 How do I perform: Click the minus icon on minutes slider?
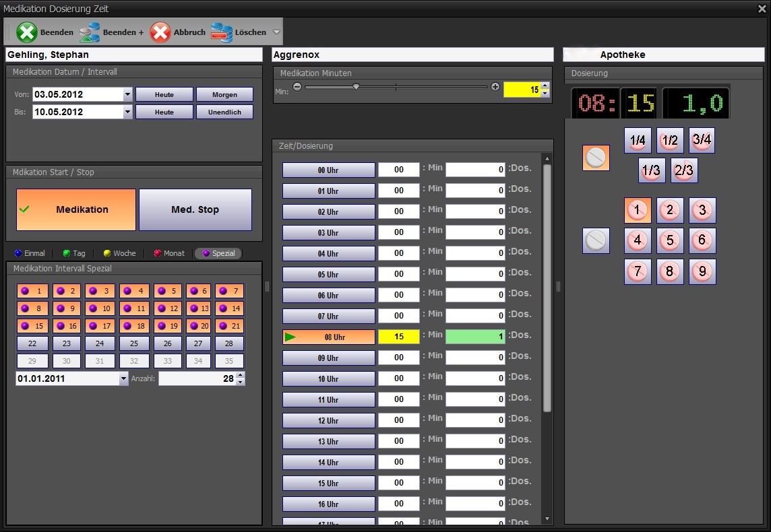click(297, 87)
